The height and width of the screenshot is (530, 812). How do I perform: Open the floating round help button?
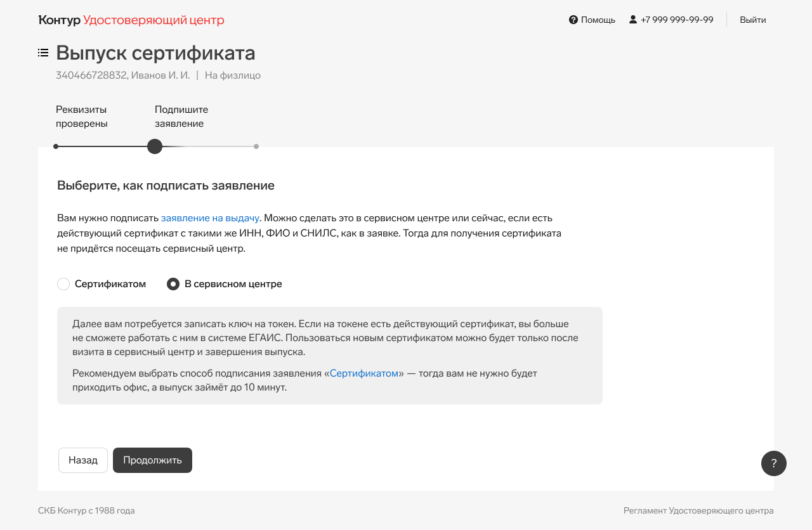coord(773,463)
